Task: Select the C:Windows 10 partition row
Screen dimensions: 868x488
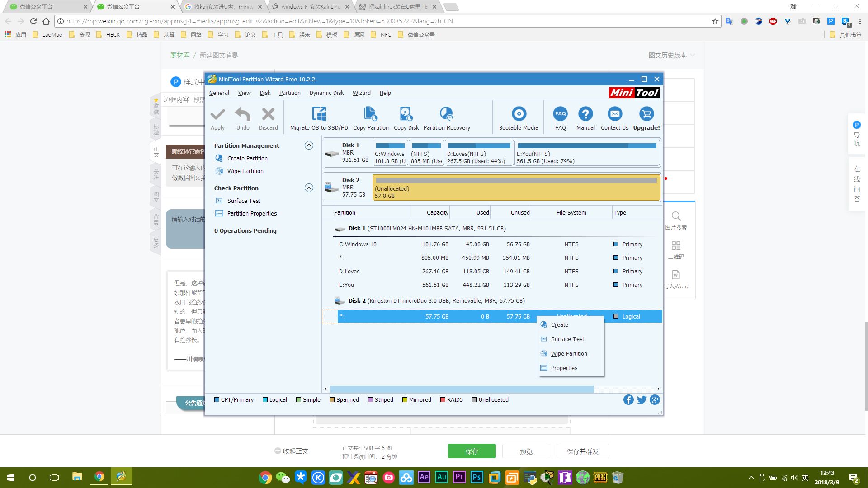Action: (x=493, y=244)
